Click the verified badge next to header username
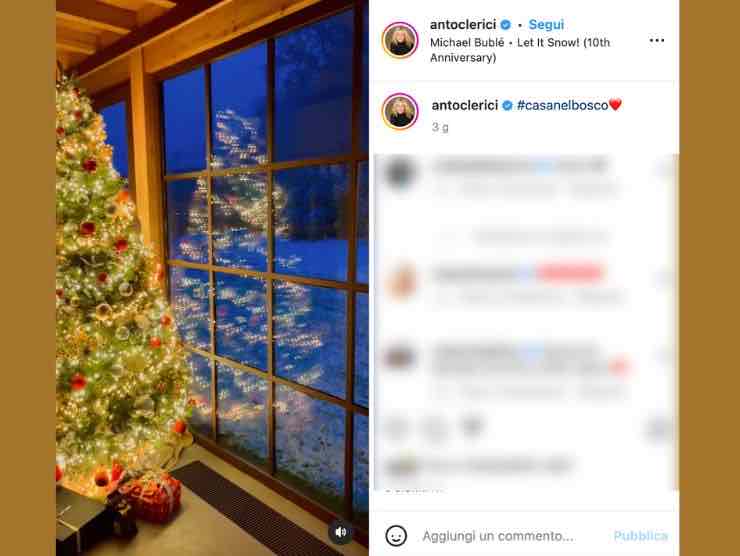The image size is (740, 556). 505,25
